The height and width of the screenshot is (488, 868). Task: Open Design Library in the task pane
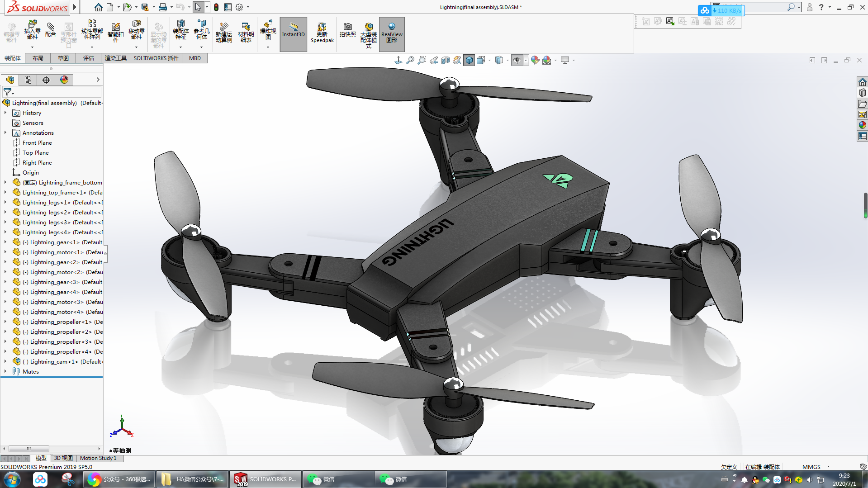pyautogui.click(x=863, y=93)
